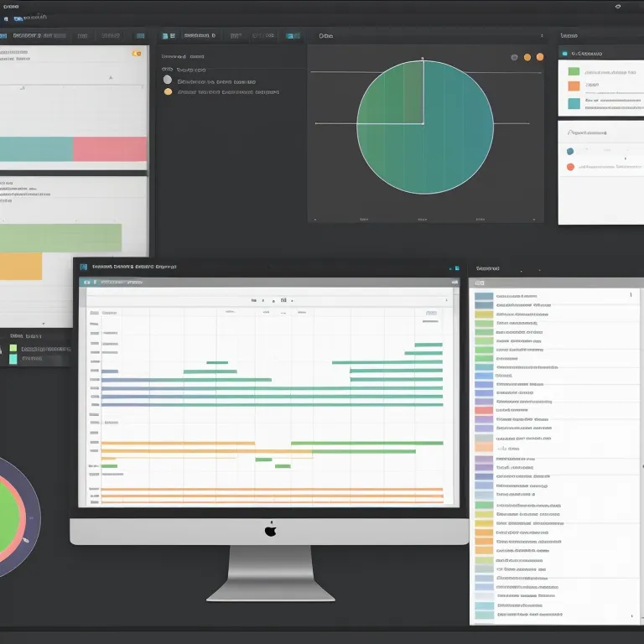
Task: Click the green legend swatch in top-right card
Action: (x=574, y=72)
